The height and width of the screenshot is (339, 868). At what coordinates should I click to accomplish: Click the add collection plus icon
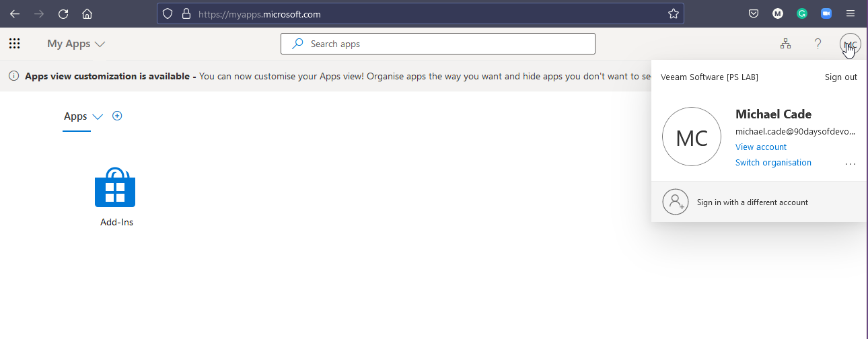pyautogui.click(x=117, y=116)
